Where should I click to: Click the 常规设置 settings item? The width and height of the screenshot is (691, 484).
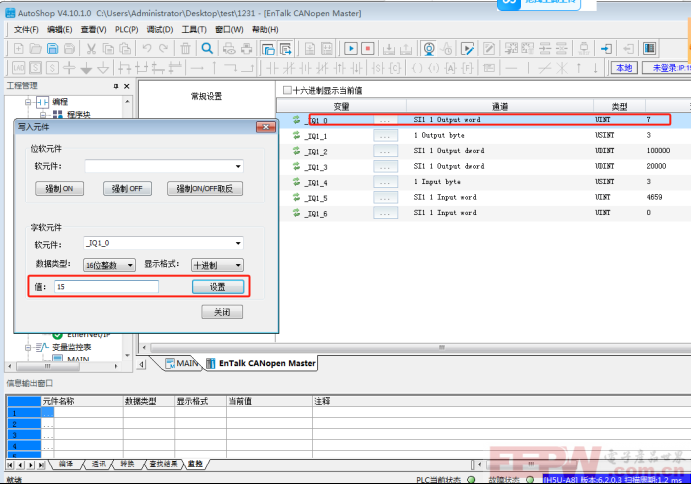[x=206, y=96]
